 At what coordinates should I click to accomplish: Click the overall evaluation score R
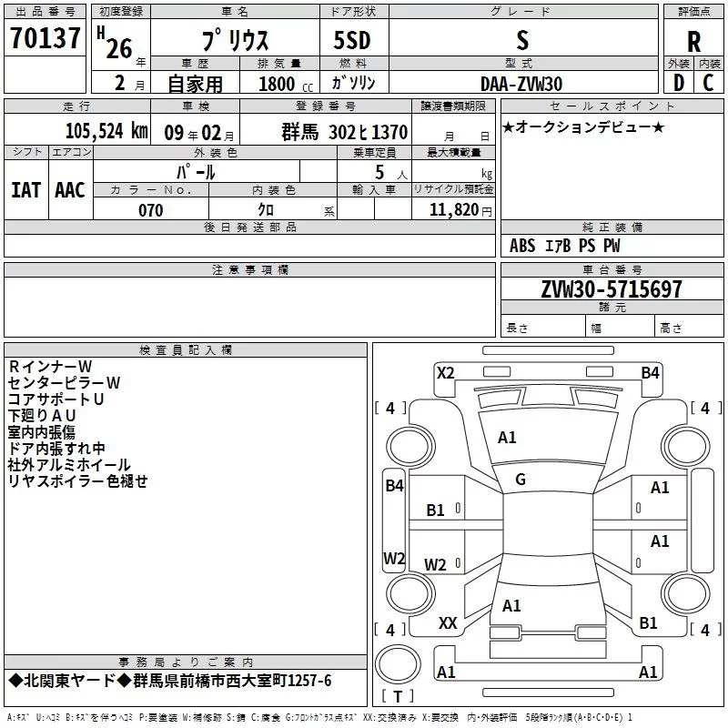coord(693,42)
